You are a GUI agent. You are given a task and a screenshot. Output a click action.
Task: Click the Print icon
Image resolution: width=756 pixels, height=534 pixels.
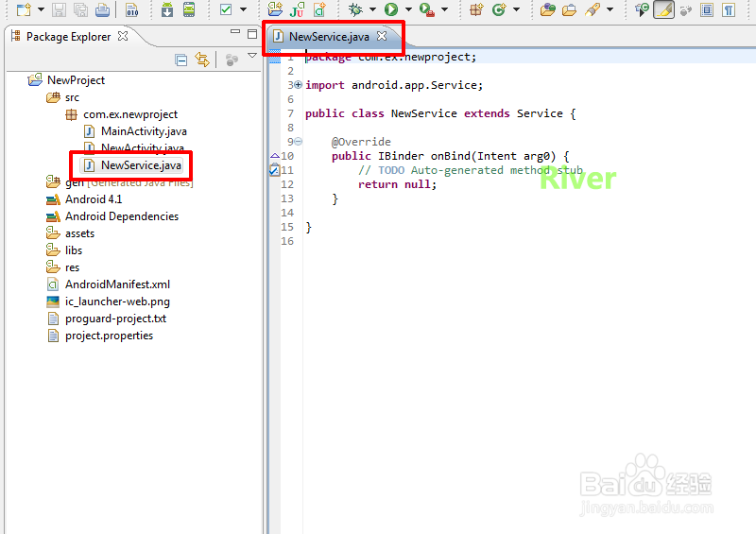click(102, 9)
